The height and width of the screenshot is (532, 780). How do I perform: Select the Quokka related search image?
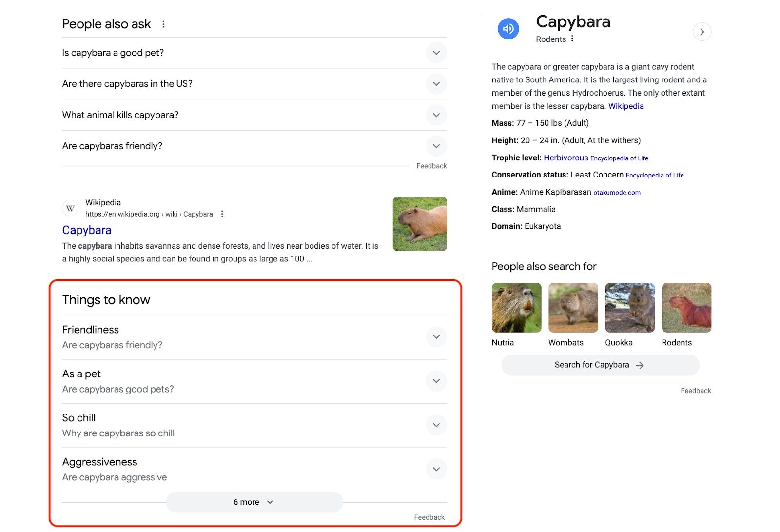629,307
